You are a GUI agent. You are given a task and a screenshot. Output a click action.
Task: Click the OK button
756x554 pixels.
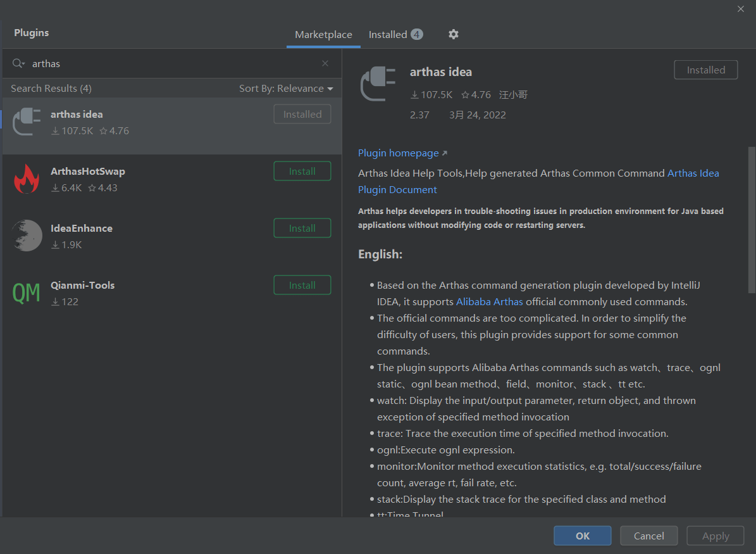pyautogui.click(x=583, y=536)
